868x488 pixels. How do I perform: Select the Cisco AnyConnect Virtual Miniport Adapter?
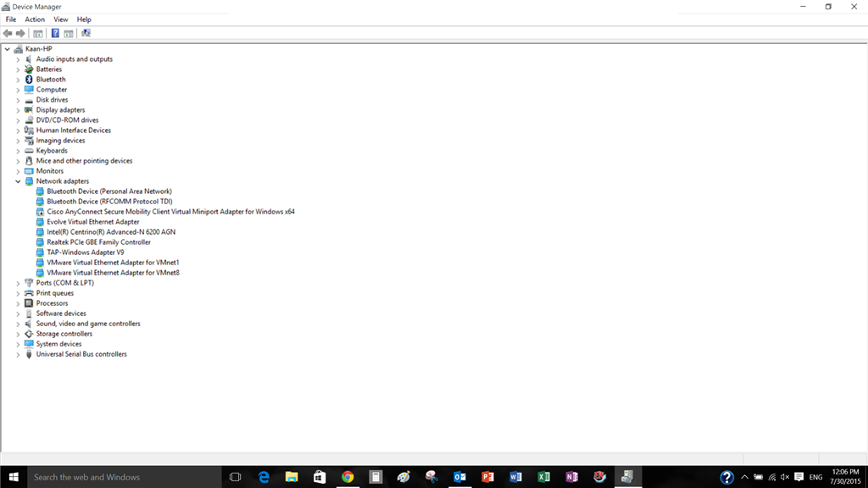coord(170,212)
